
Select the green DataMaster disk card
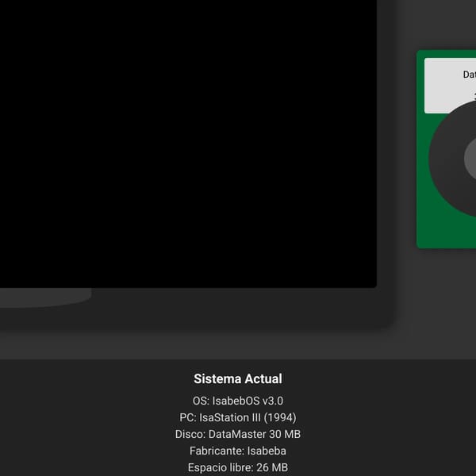pyautogui.click(x=446, y=149)
